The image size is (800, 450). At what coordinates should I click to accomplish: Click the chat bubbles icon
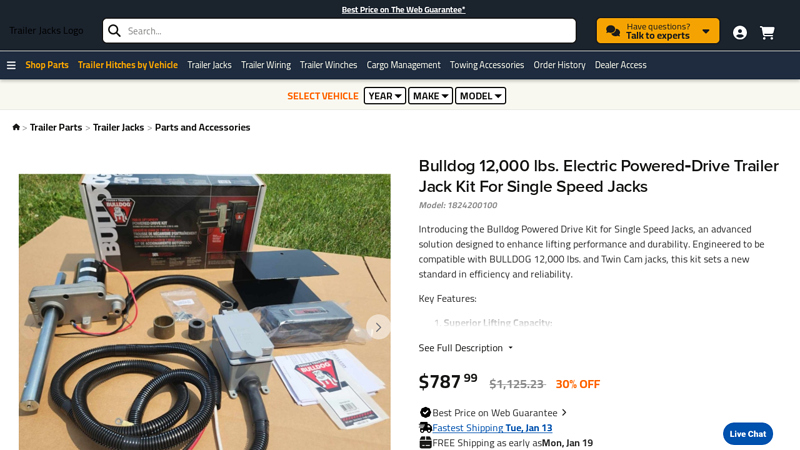point(613,31)
